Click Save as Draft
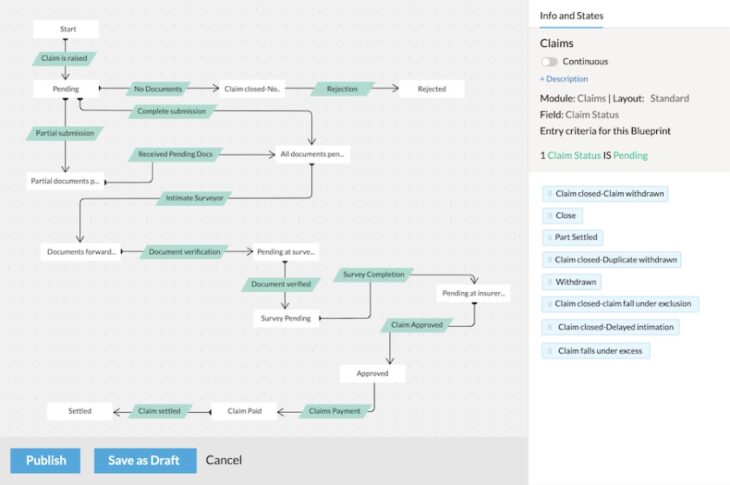Image resolution: width=730 pixels, height=485 pixels. tap(145, 460)
